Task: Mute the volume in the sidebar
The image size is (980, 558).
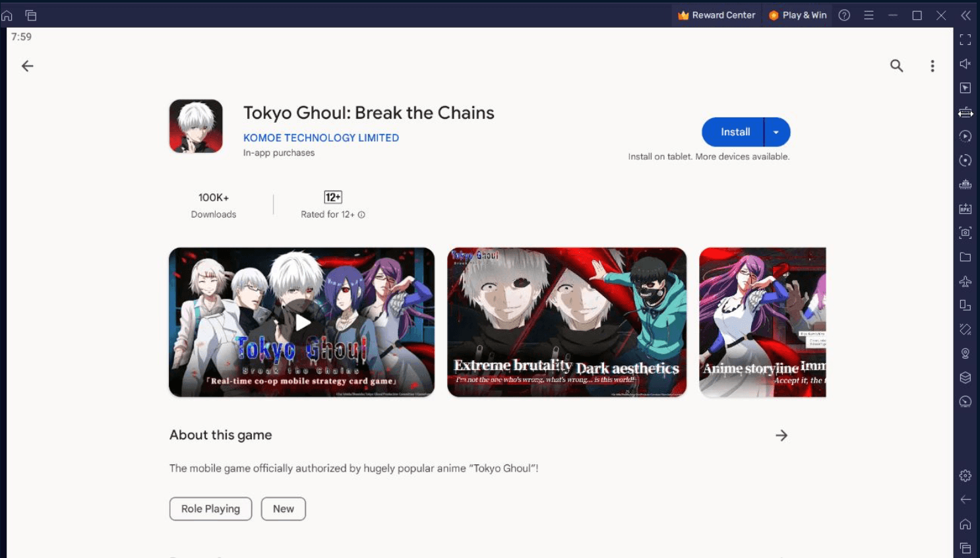Action: (965, 63)
